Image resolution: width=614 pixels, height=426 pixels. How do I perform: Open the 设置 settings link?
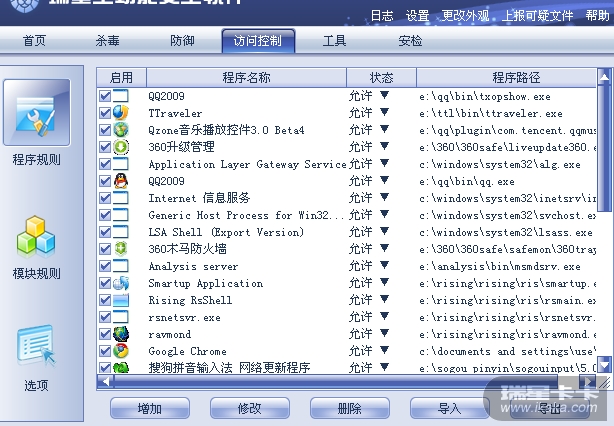[417, 16]
